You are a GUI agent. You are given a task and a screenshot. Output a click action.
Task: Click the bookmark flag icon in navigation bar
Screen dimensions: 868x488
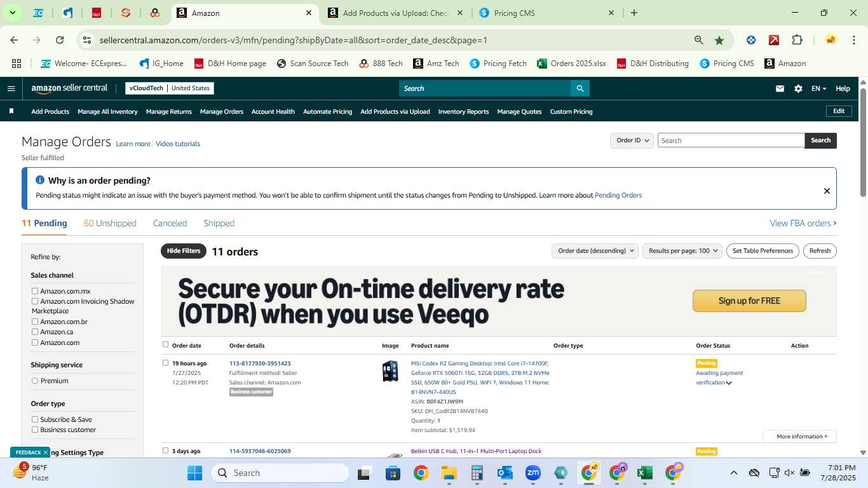point(11,111)
